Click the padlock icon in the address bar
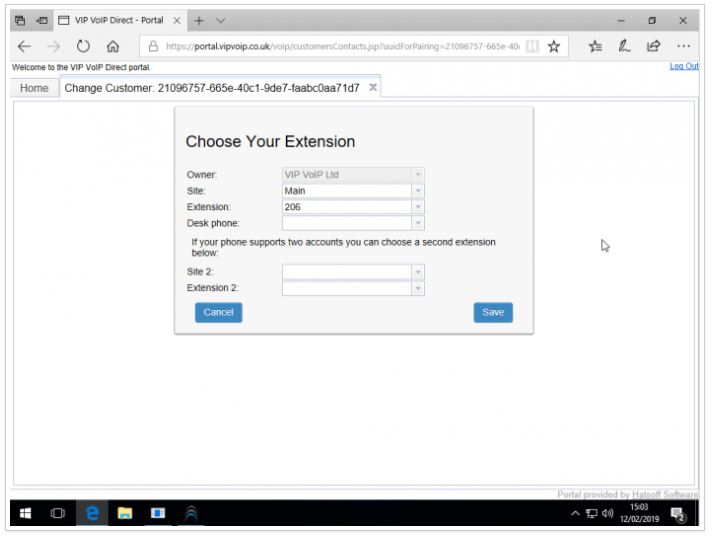712x537 pixels. (x=153, y=46)
